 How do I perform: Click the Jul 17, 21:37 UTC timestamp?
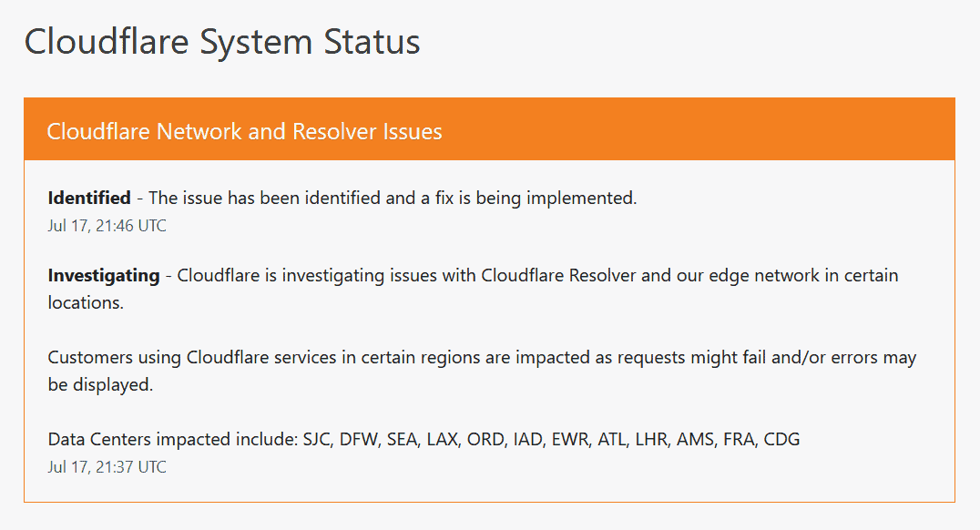pos(107,467)
